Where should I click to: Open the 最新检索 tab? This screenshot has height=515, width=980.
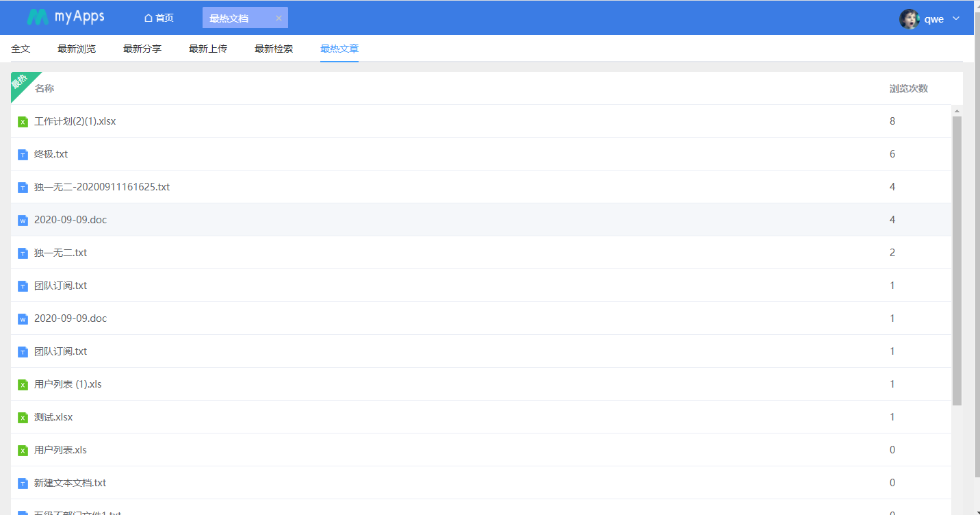(x=274, y=49)
